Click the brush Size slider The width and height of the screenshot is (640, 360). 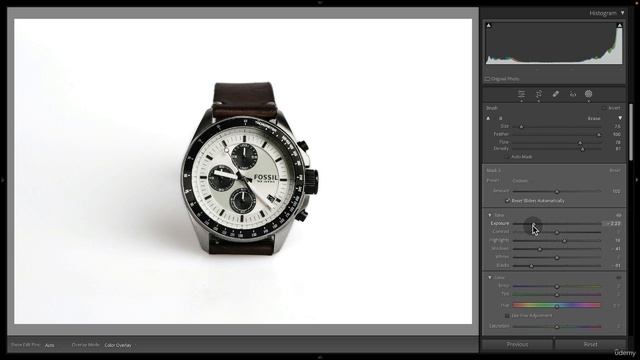coord(556,127)
